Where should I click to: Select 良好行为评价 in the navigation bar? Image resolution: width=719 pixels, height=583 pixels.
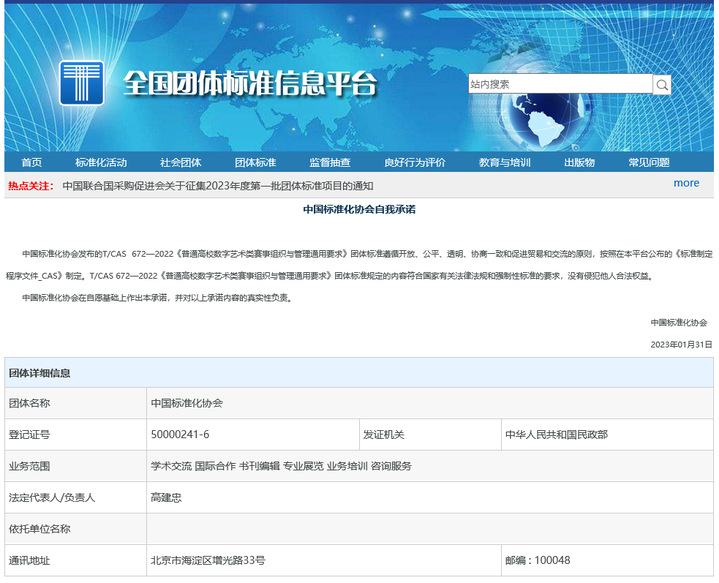[414, 162]
